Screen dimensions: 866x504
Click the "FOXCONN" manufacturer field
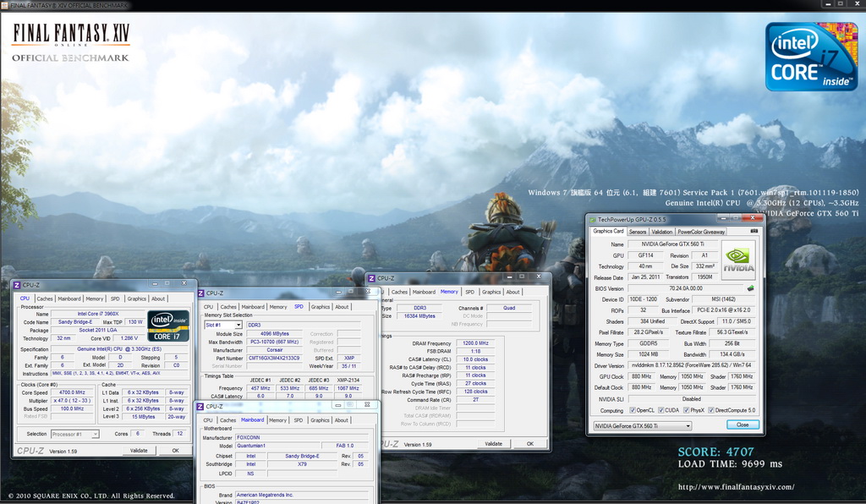point(302,437)
